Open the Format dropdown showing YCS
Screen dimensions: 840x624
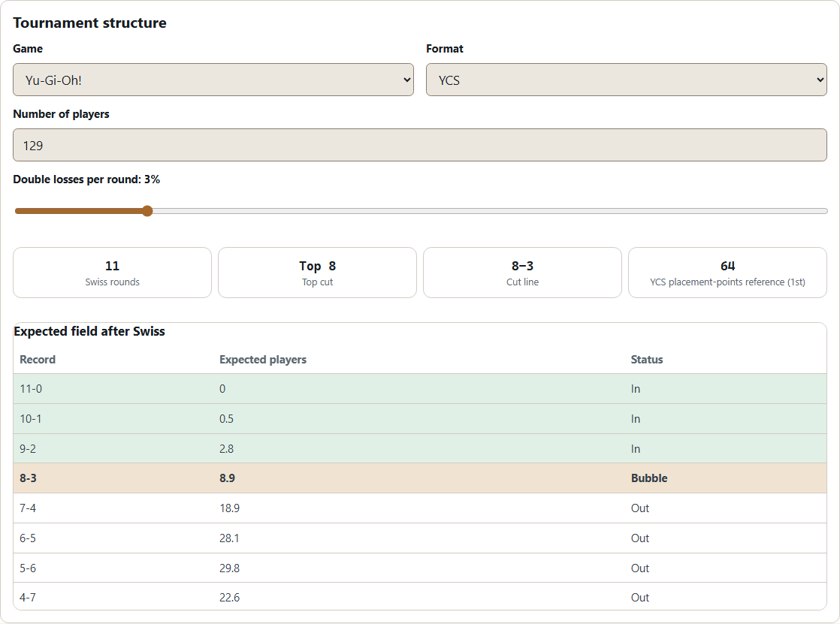pos(627,80)
